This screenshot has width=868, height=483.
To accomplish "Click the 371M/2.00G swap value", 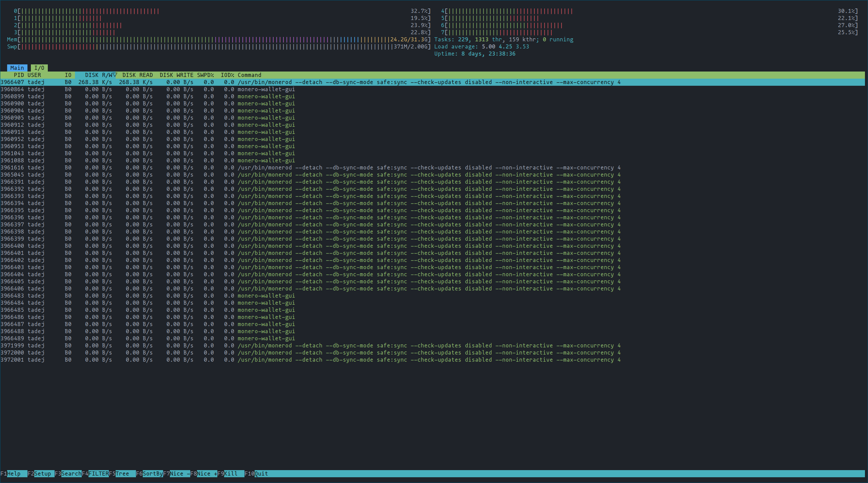I will point(411,46).
